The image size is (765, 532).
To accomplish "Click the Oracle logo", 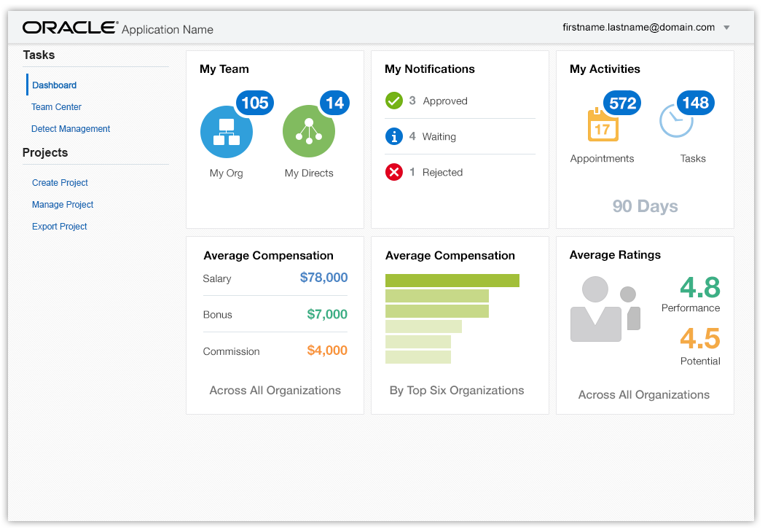I will pyautogui.click(x=70, y=28).
